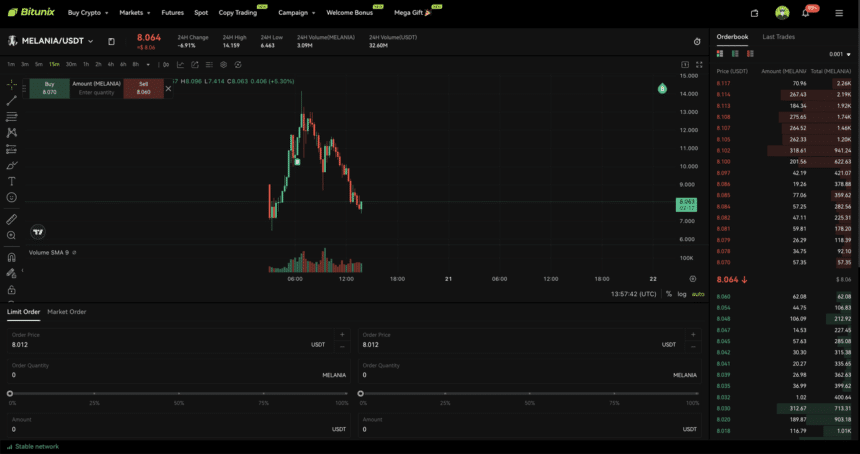This screenshot has width=860, height=454.
Task: Open the Spot page
Action: point(201,13)
